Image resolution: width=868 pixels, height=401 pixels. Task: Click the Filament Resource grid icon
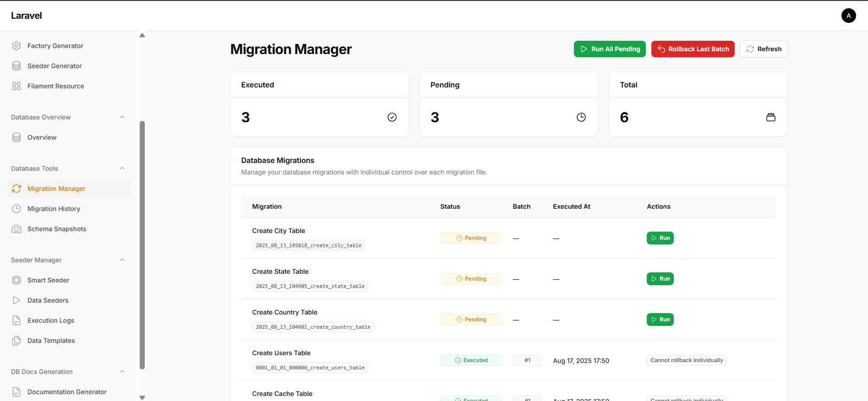[16, 86]
